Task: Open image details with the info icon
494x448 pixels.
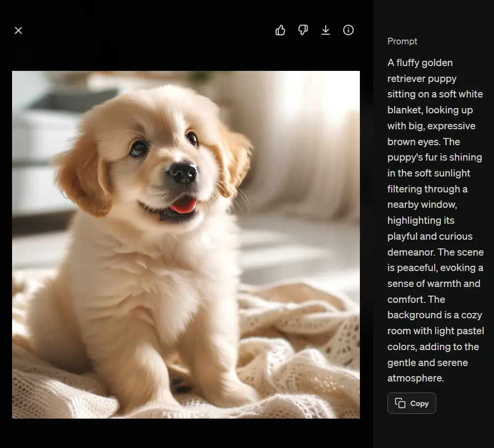Action: tap(348, 30)
